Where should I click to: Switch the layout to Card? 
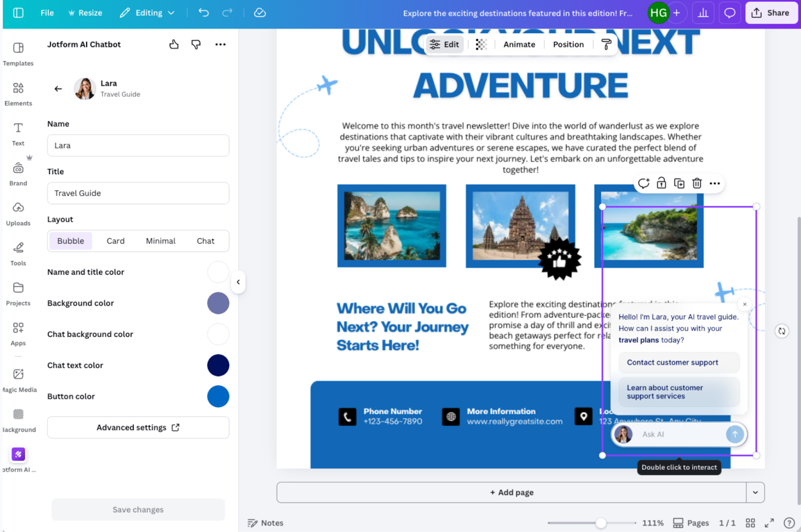[x=115, y=241]
